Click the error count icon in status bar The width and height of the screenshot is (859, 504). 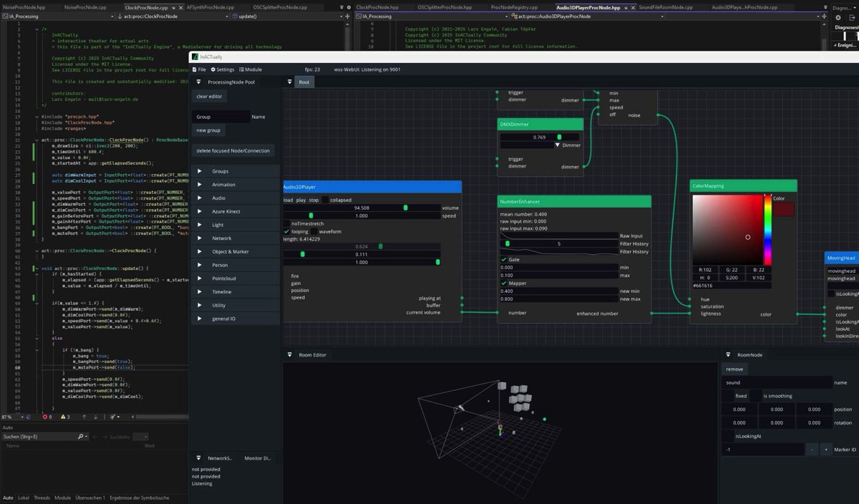47,417
